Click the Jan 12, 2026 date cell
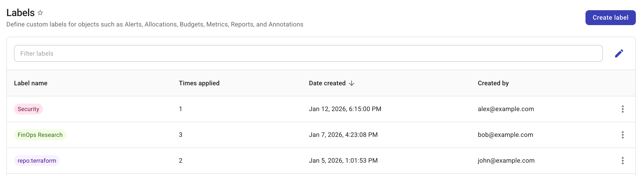 point(345,109)
